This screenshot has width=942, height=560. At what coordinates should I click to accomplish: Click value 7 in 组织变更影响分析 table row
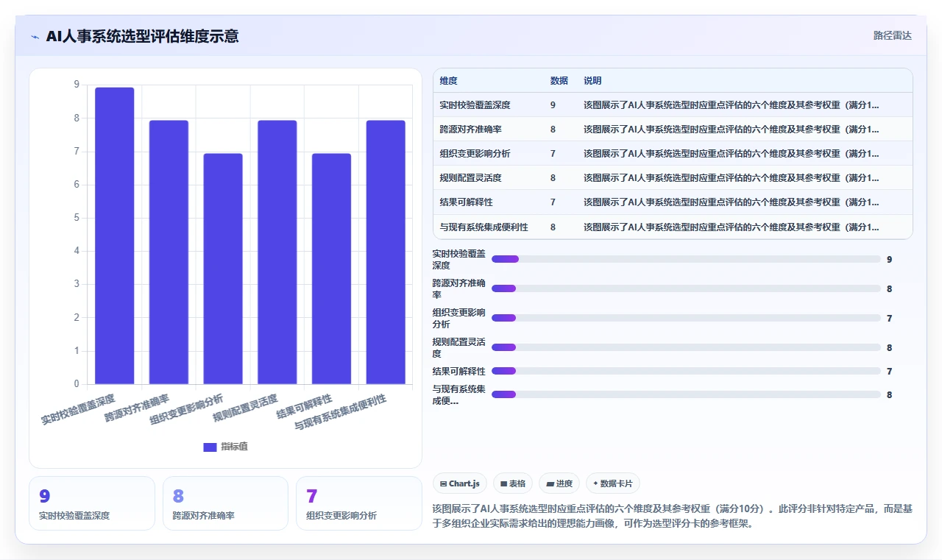pyautogui.click(x=553, y=154)
